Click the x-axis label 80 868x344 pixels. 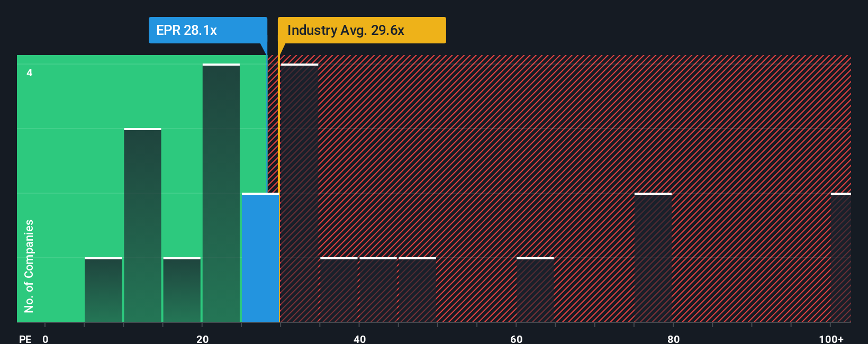[x=674, y=339]
